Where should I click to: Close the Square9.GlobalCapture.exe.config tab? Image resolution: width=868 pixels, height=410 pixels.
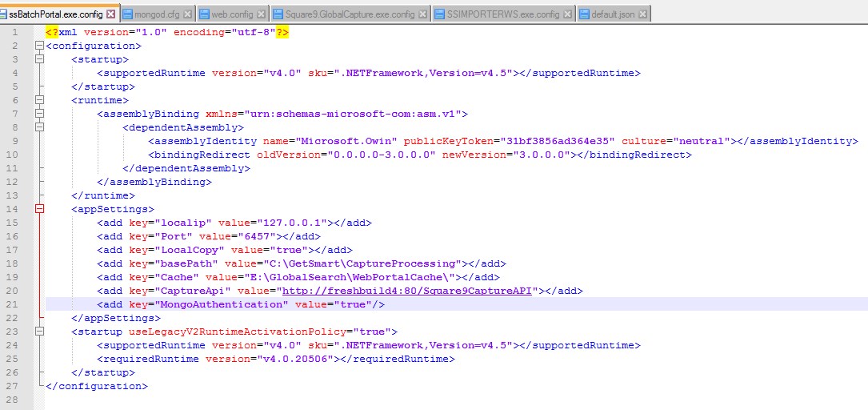click(422, 14)
